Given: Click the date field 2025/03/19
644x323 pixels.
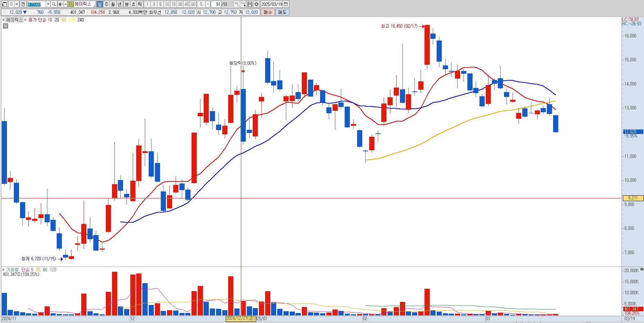Looking at the screenshot, I should pos(272,4).
